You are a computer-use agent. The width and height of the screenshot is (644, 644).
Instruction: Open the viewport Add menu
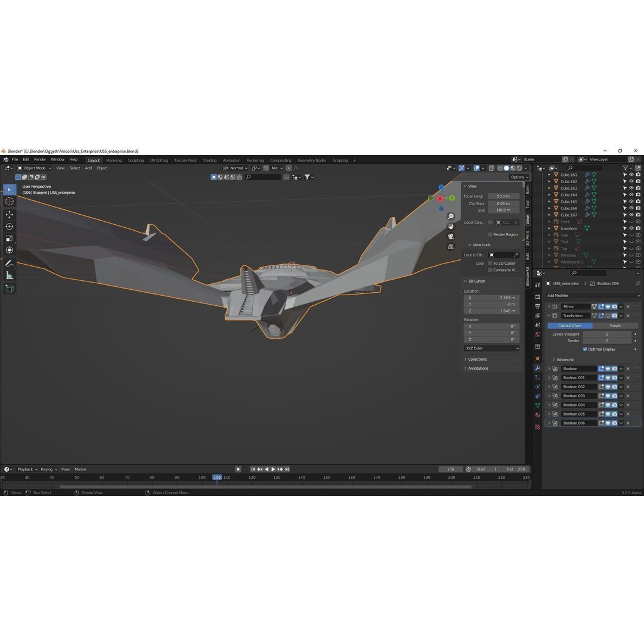(88, 168)
